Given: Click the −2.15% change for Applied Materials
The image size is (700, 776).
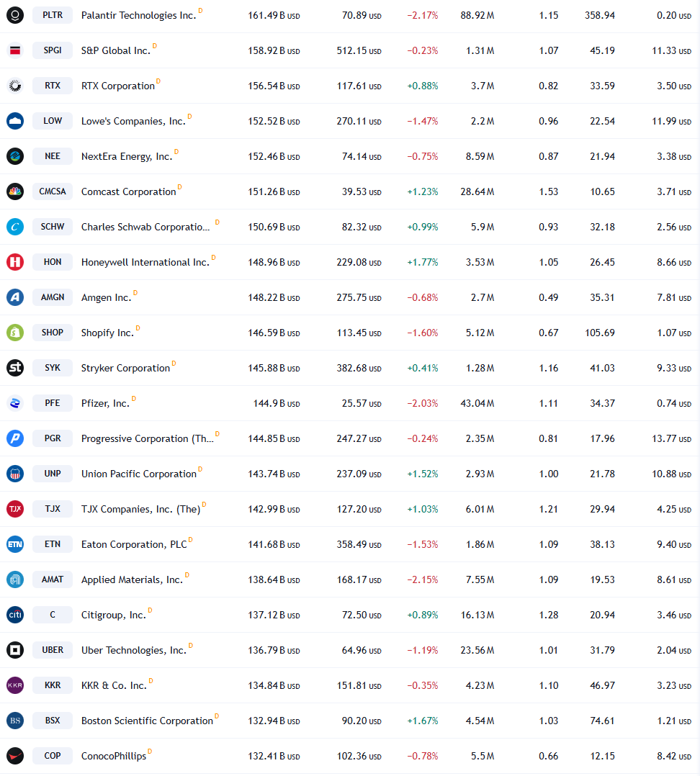Looking at the screenshot, I should point(422,579).
